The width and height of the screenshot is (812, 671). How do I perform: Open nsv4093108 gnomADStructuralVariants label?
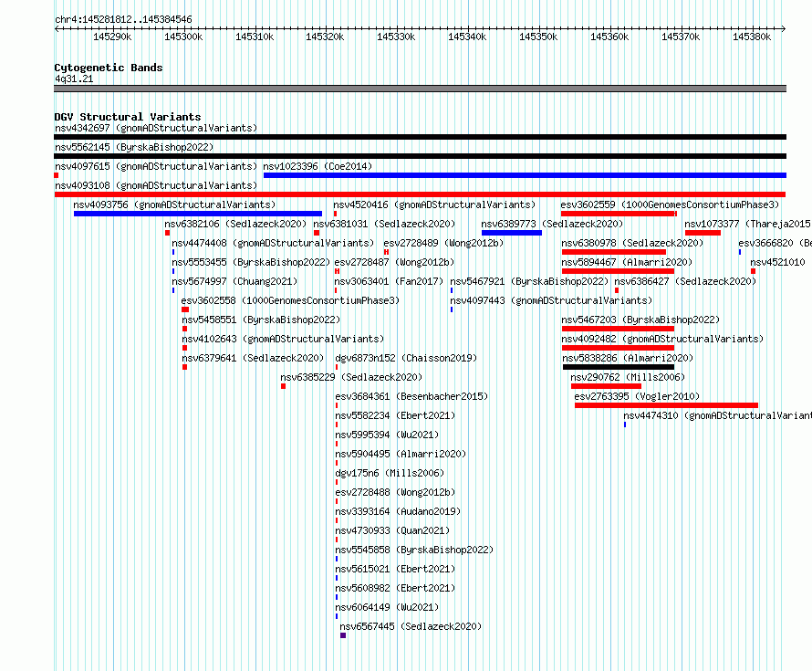coord(156,185)
